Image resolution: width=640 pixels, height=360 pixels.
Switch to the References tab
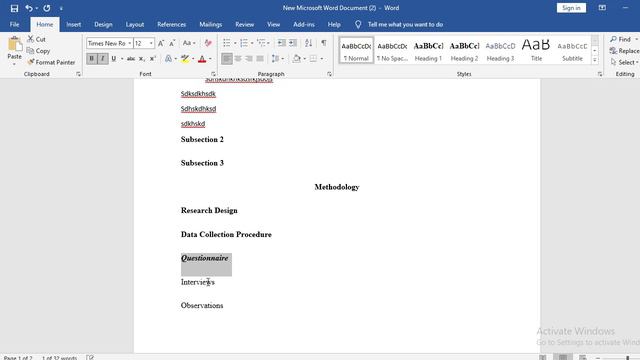pos(171,24)
